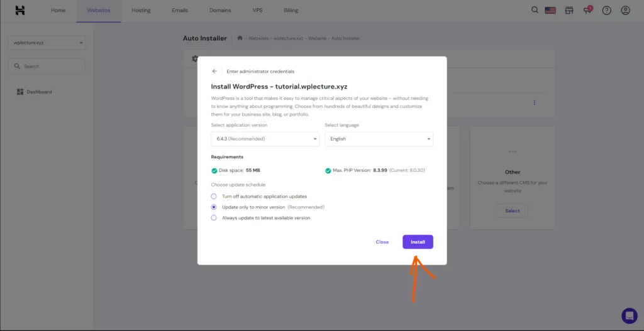
Task: Click the back arrow in dialog
Action: tap(214, 71)
